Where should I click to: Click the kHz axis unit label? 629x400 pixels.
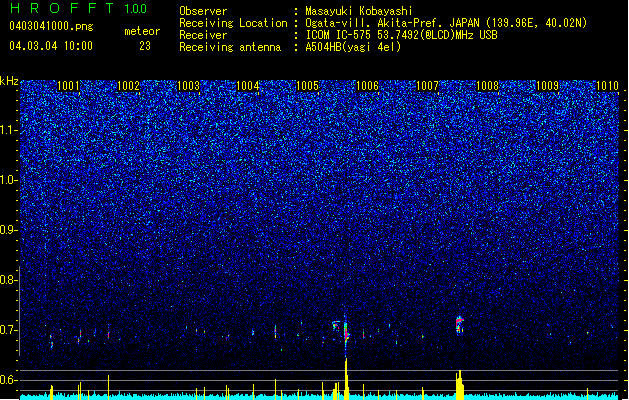coord(9,81)
